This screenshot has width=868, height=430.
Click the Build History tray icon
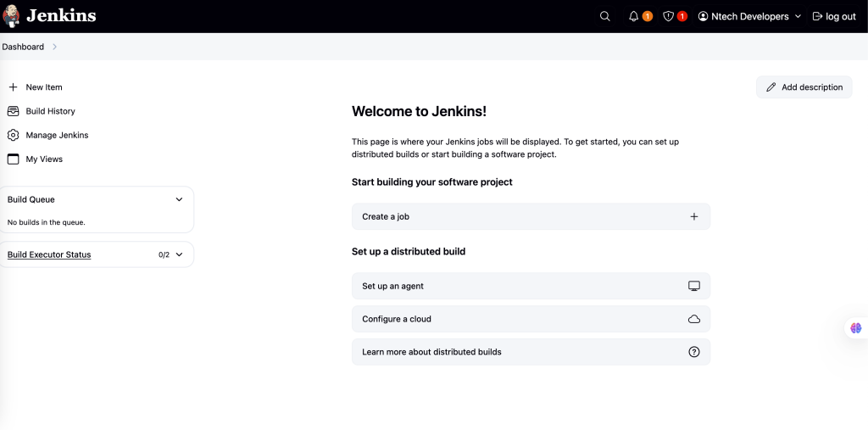(14, 111)
